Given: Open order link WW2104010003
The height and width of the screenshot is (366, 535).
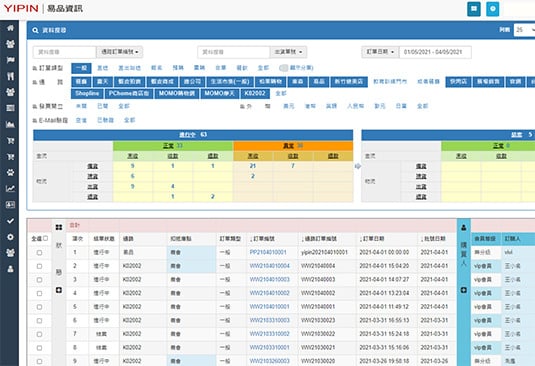Looking at the screenshot, I should click(x=270, y=280).
